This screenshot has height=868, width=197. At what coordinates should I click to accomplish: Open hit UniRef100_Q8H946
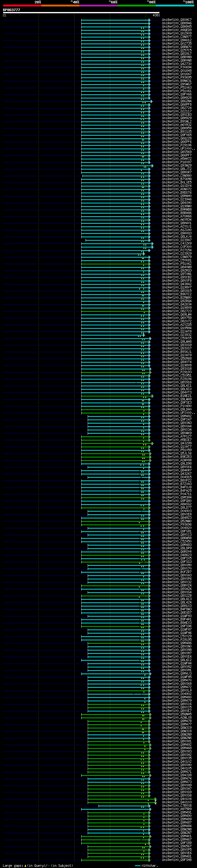point(176,23)
